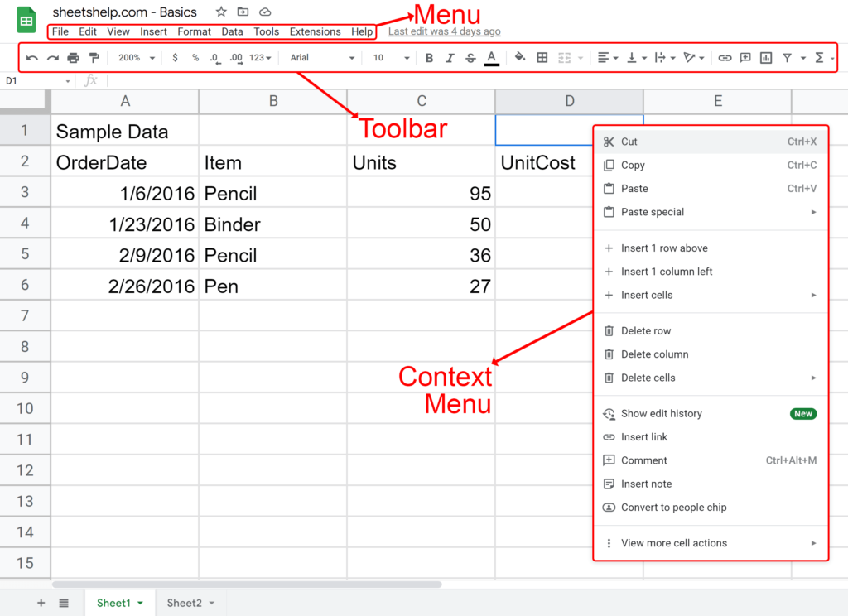Toggle italic formatting
Image resolution: width=848 pixels, height=616 pixels.
coord(449,58)
